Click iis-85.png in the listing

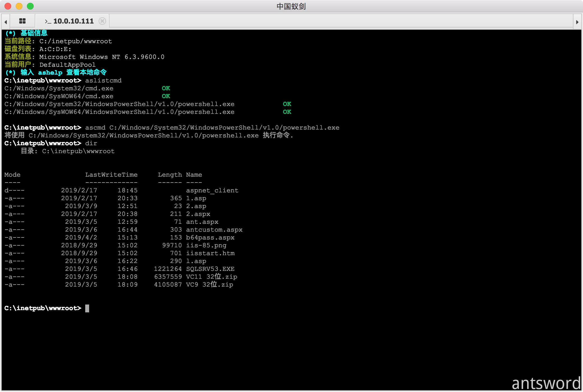[x=206, y=245]
